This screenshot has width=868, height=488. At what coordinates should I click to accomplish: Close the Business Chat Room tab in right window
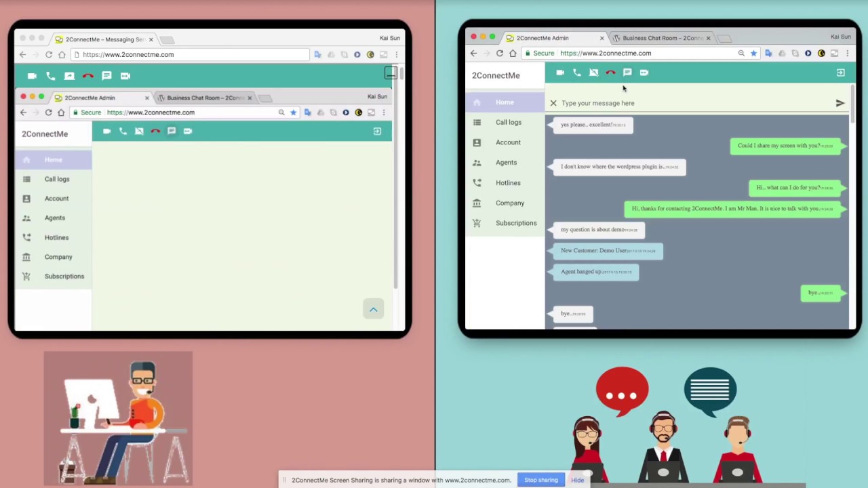pos(708,38)
